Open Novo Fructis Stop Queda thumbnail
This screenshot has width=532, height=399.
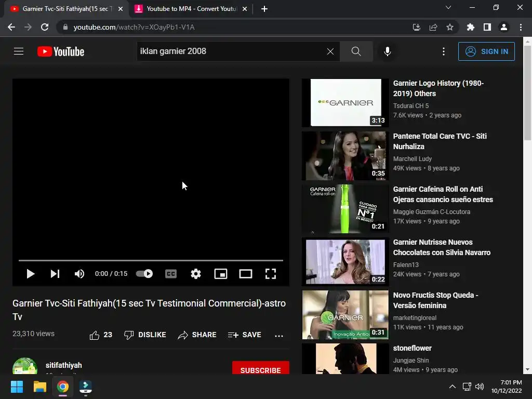345,314
